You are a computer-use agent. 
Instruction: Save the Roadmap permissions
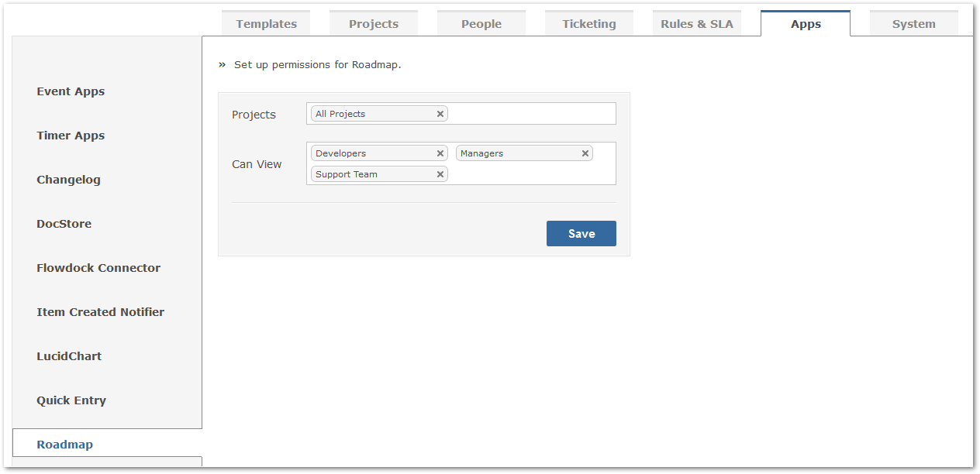coord(581,234)
